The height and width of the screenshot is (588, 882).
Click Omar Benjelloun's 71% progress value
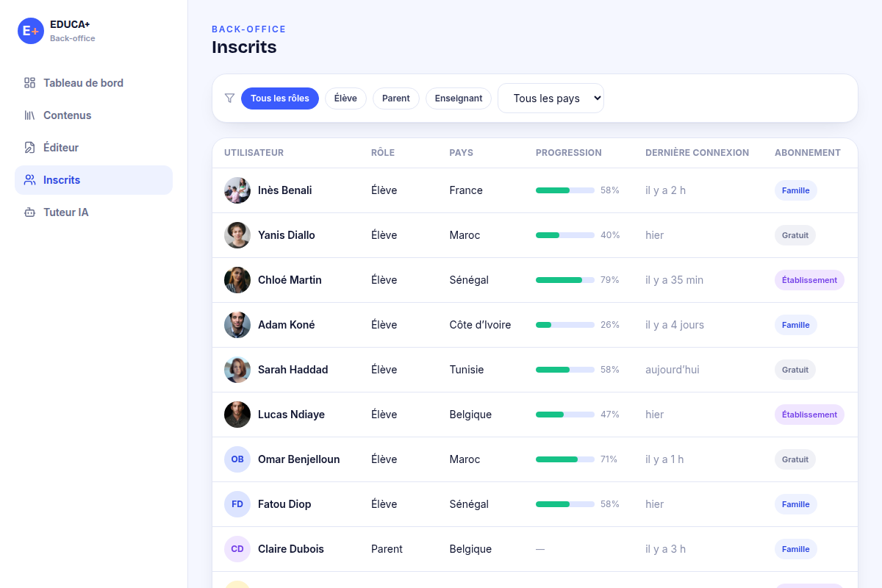[609, 459]
